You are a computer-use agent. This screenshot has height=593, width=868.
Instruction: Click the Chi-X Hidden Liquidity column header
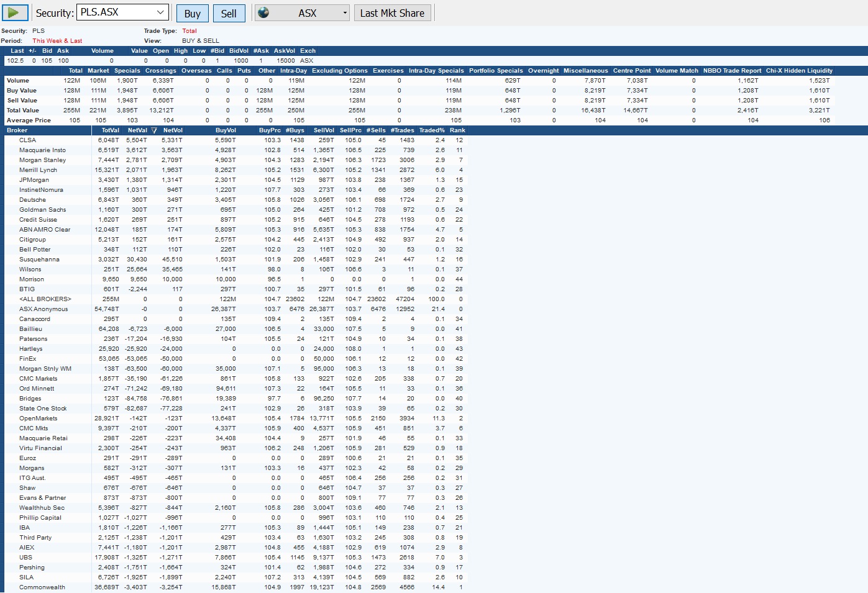[x=799, y=71]
